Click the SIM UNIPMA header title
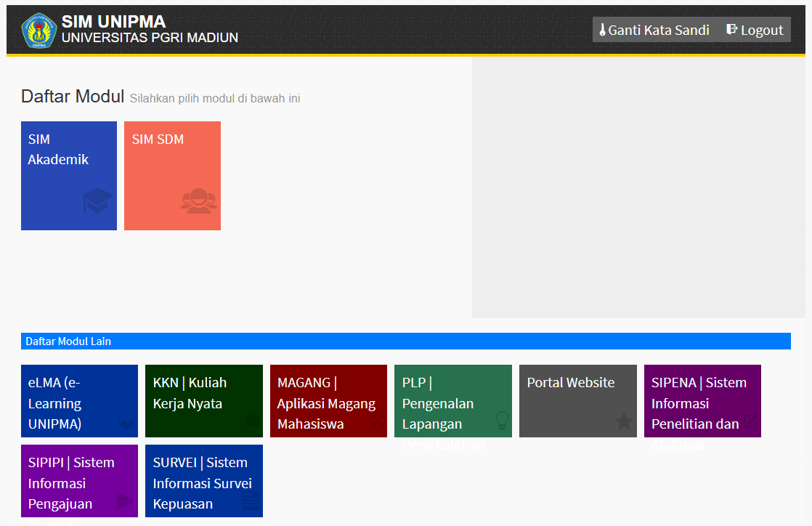This screenshot has width=812, height=526. 113,22
